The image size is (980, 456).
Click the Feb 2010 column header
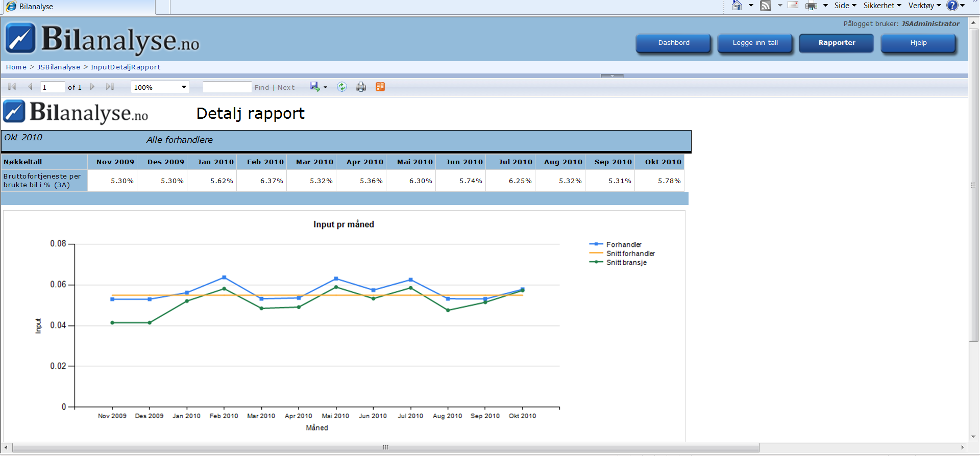pos(261,162)
